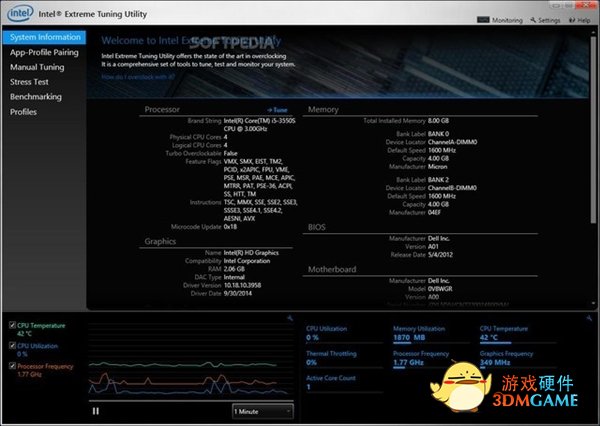Click the Tune link beside Processor
Viewport: 600px width, 426px height.
(x=277, y=110)
